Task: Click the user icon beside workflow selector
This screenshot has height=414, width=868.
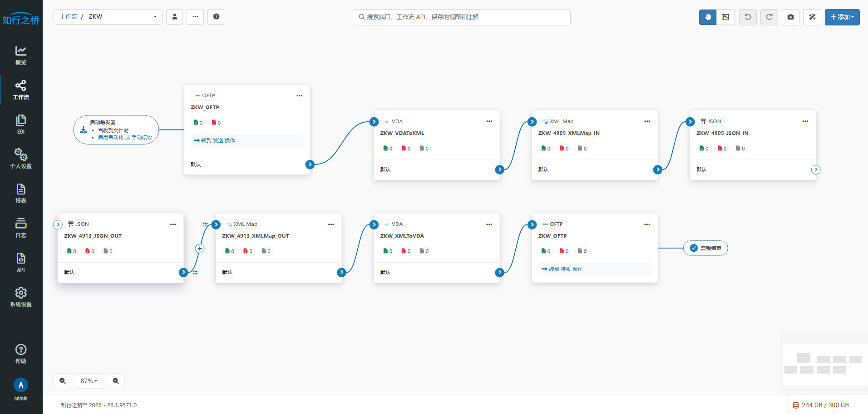Action: tap(174, 17)
